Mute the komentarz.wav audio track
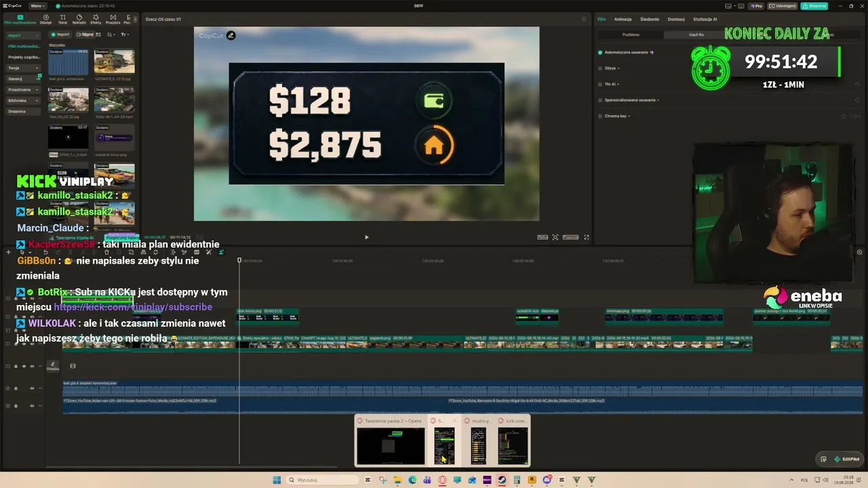Viewport: 868px width, 488px height. pyautogui.click(x=33, y=388)
